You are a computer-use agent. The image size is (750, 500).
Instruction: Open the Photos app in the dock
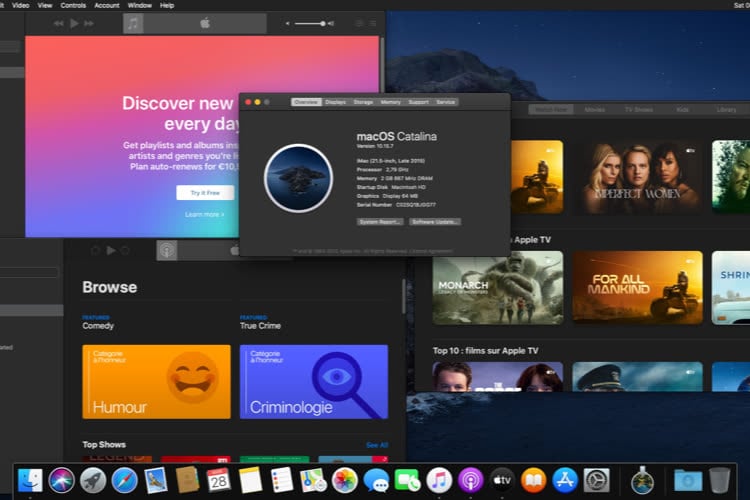(345, 480)
